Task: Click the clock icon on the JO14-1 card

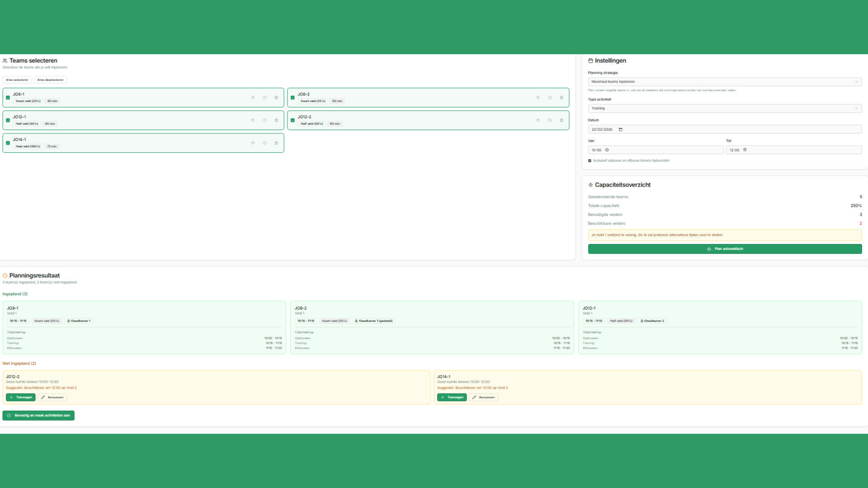Action: (x=264, y=143)
